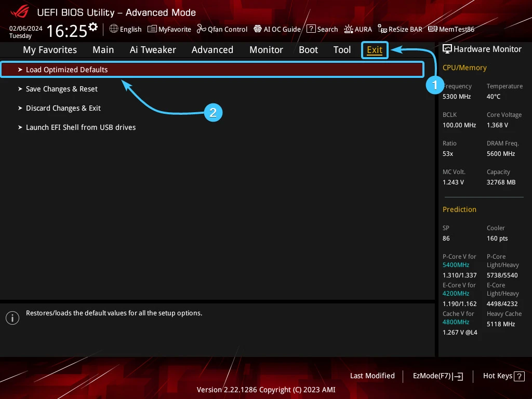The width and height of the screenshot is (532, 399).
Task: Open MyFavorite from the top toolbar
Action: point(169,30)
